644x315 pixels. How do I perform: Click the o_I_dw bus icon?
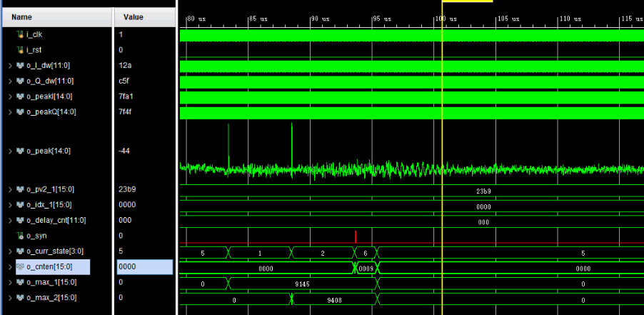coord(20,66)
